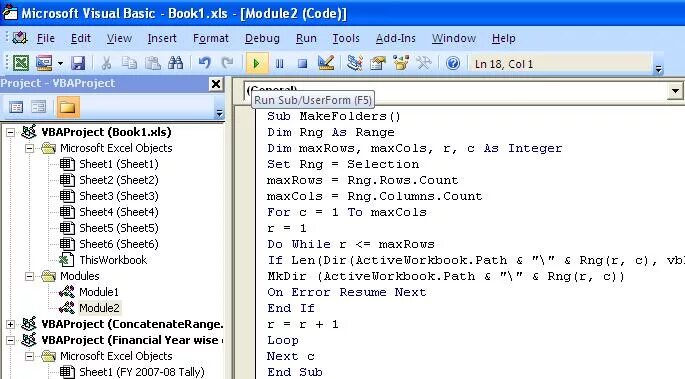Screen dimensions: 685x379
Task: Click the View Microsoft Excel toolbar icon
Action: pyautogui.click(x=21, y=63)
